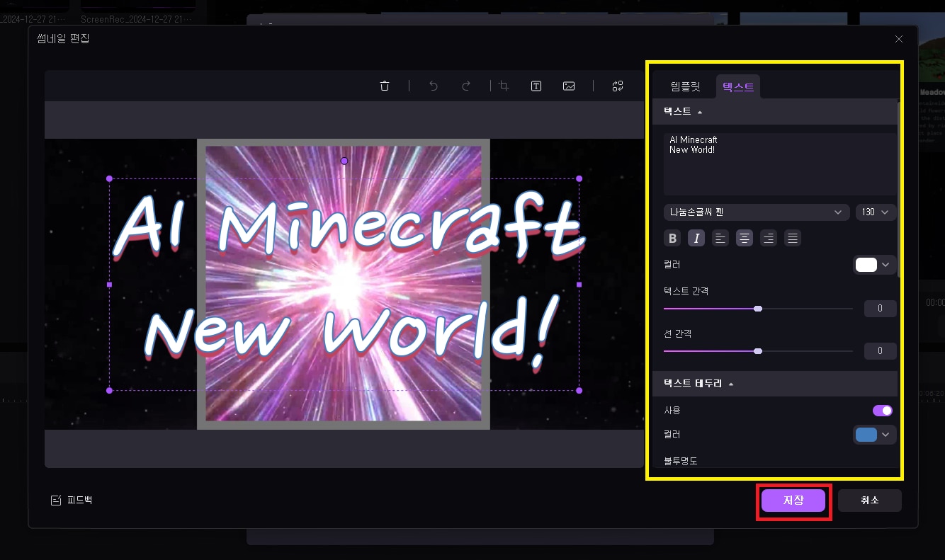The height and width of the screenshot is (560, 945).
Task: Open the 나눔손글씨 펜 font dropdown
Action: (x=756, y=212)
